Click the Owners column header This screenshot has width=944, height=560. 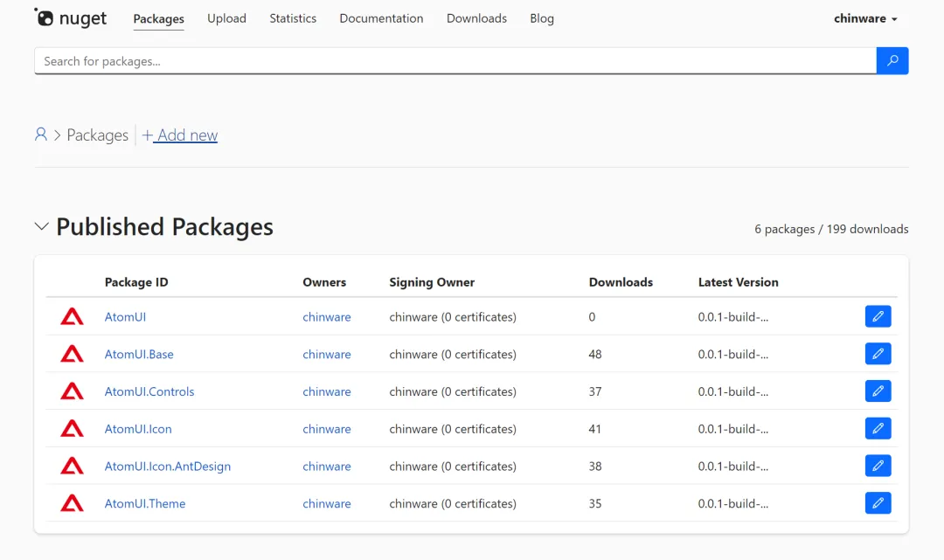(324, 282)
